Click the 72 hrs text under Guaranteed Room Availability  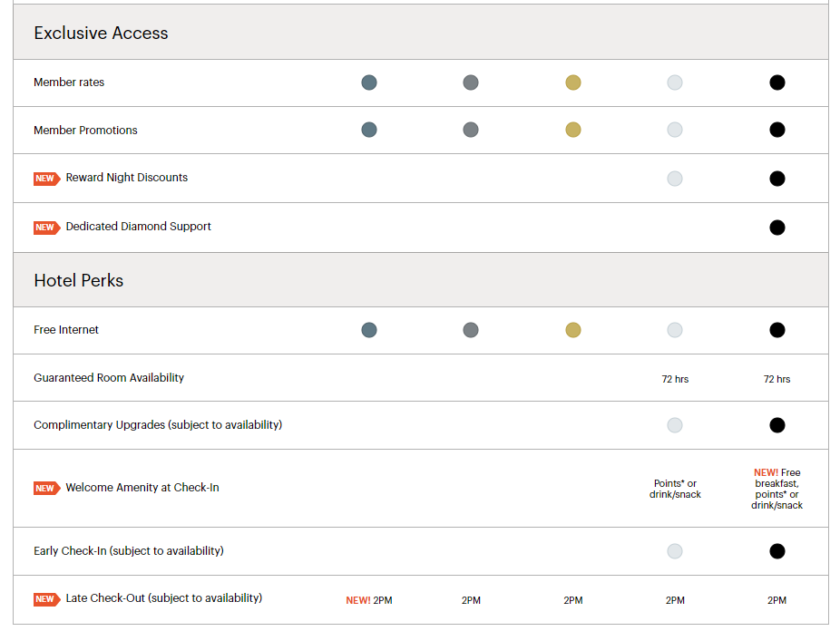point(675,378)
